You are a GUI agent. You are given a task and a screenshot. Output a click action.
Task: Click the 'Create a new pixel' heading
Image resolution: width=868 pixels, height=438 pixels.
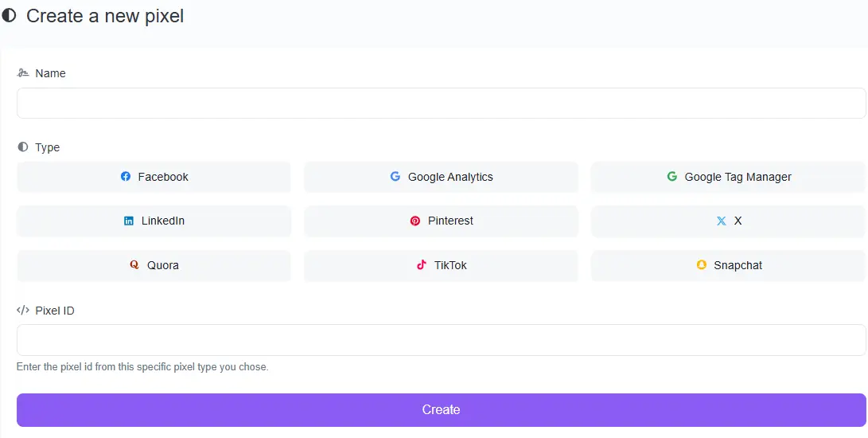pyautogui.click(x=105, y=16)
